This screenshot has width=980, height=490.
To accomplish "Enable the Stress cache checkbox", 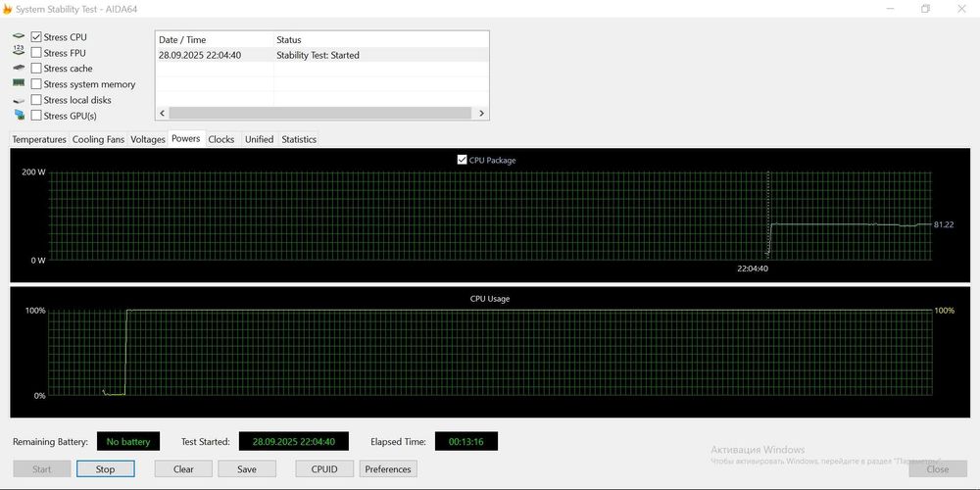I will [36, 69].
